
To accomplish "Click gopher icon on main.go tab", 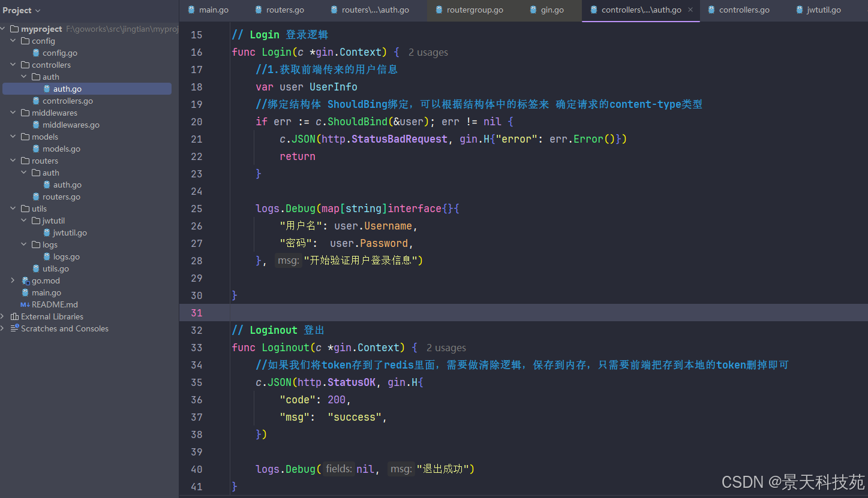I will pos(191,10).
